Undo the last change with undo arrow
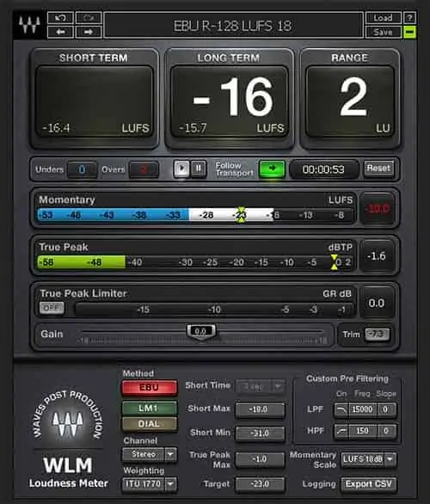 [60, 18]
